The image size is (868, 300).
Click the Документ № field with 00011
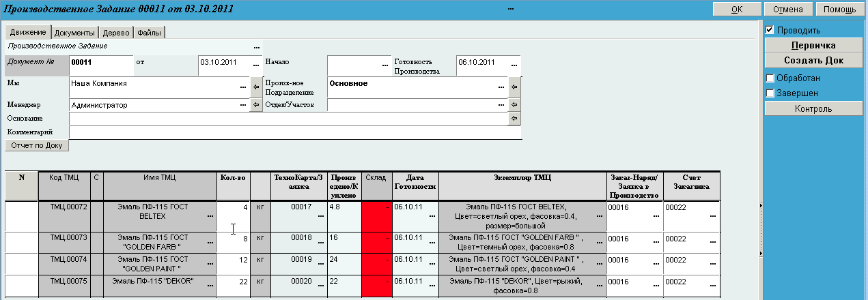[101, 65]
